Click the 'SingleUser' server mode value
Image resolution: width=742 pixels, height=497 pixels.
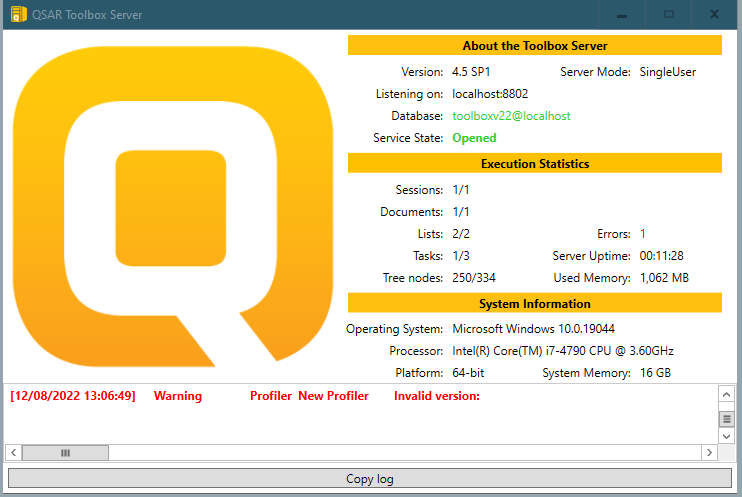(668, 72)
